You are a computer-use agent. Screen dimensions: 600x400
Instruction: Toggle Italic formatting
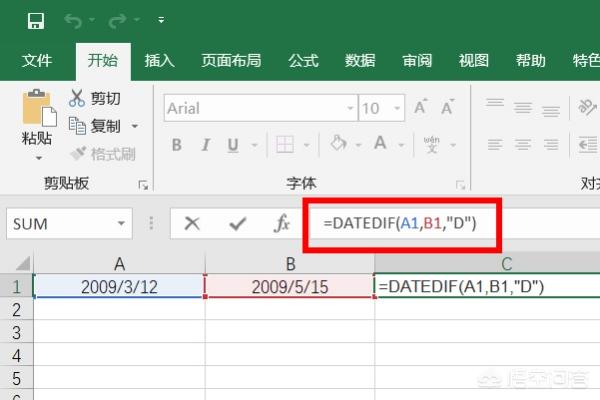(x=204, y=144)
